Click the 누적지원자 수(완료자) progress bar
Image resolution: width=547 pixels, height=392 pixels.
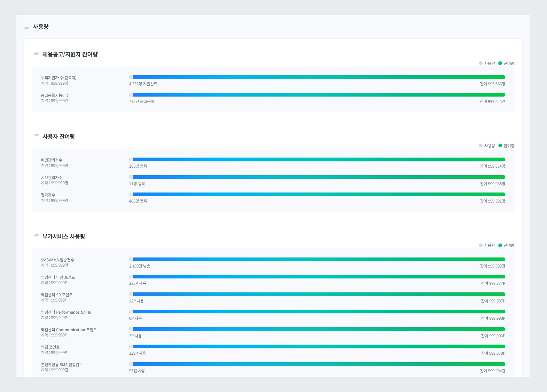click(317, 77)
